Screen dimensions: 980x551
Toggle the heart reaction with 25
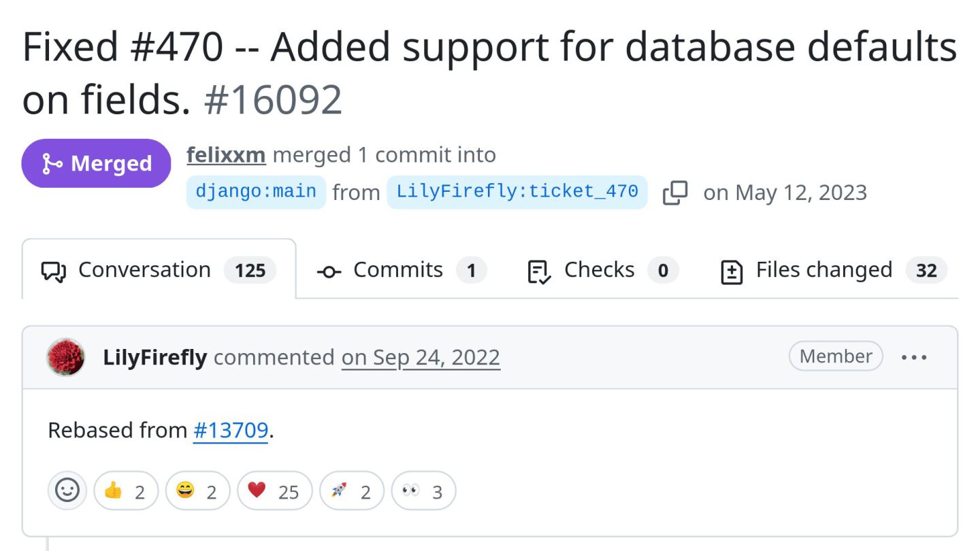(x=275, y=490)
